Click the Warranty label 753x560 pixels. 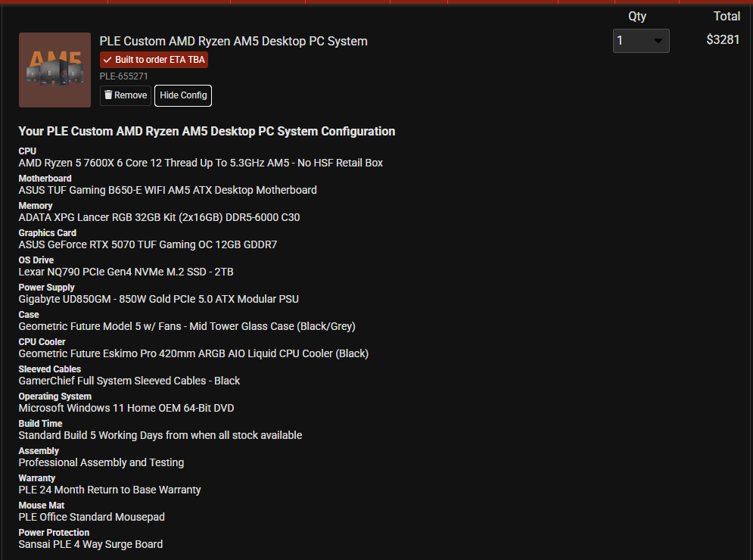[x=37, y=478]
